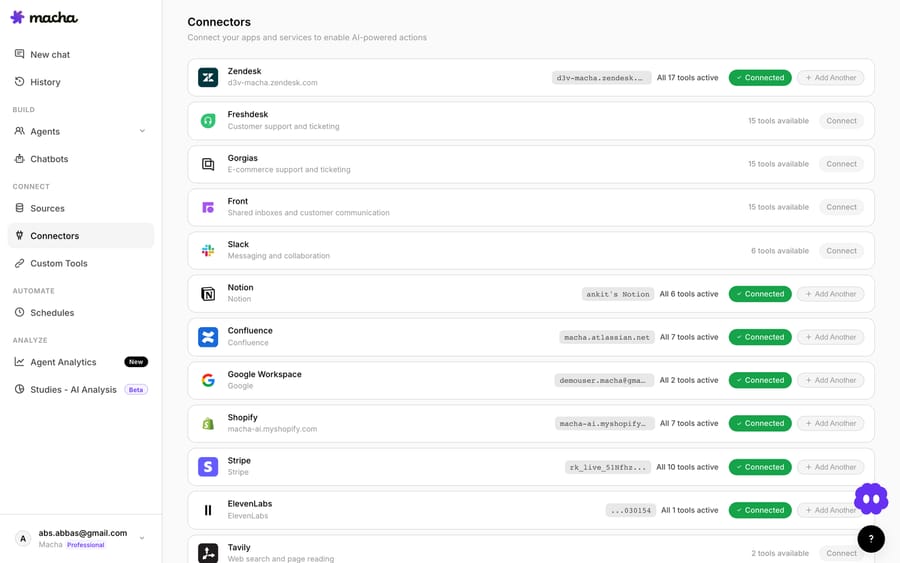Select Connectors in the sidebar

[81, 235]
